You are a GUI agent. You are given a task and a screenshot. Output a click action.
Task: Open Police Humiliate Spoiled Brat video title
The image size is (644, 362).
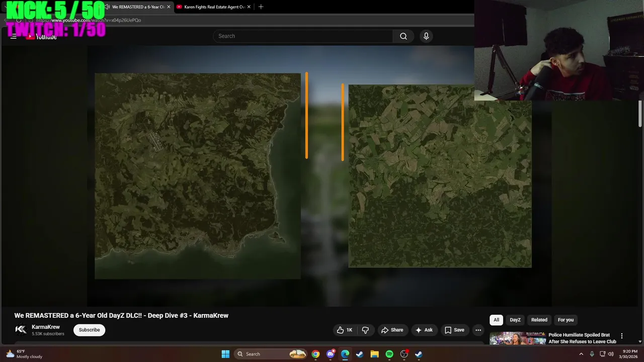582,338
